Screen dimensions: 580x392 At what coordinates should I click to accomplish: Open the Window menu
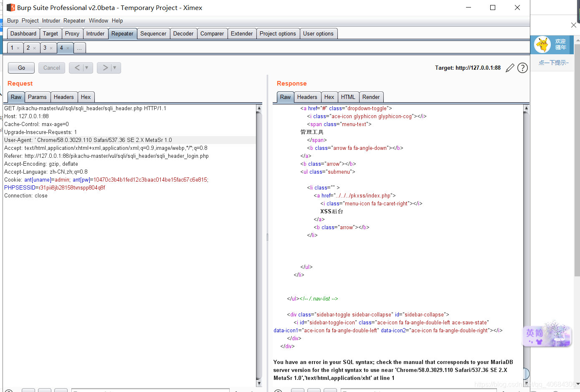pyautogui.click(x=99, y=20)
